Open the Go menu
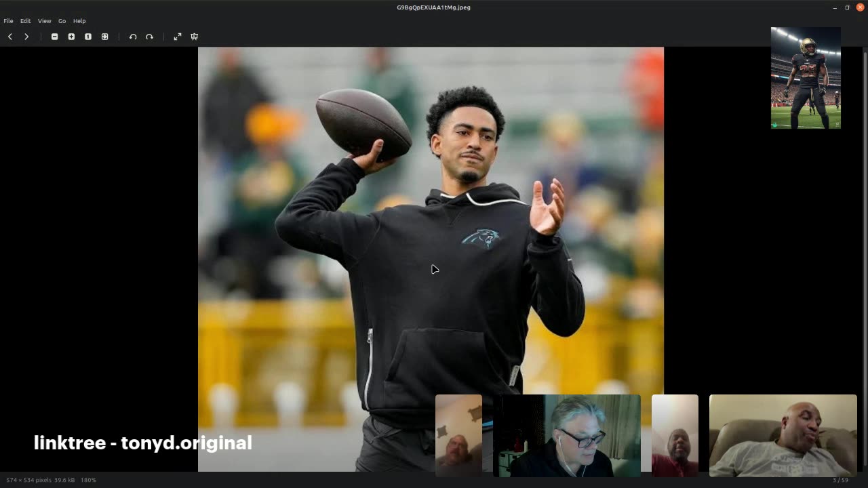 tap(62, 21)
